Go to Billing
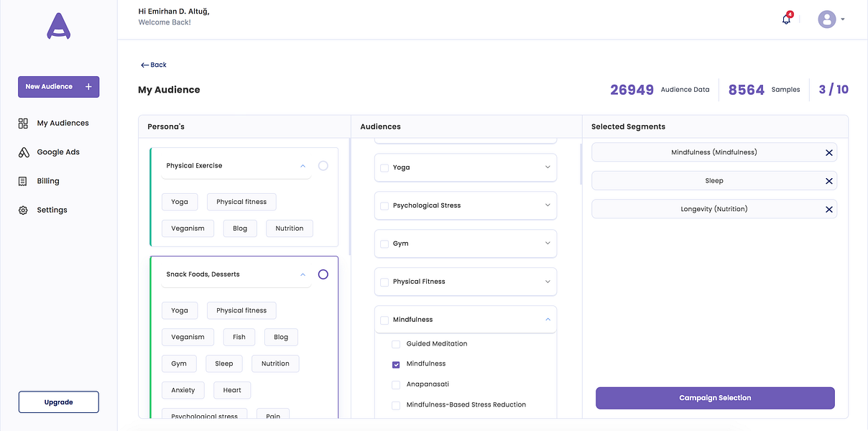 [48, 181]
